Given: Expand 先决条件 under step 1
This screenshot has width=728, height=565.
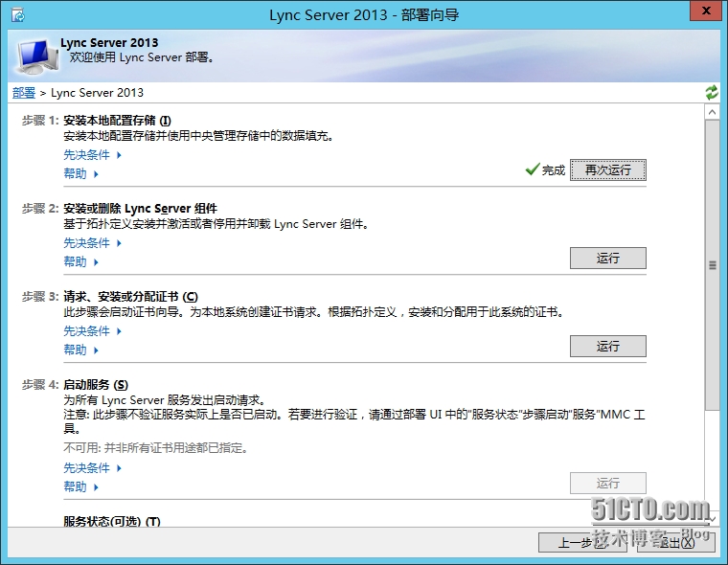Looking at the screenshot, I should pyautogui.click(x=92, y=154).
